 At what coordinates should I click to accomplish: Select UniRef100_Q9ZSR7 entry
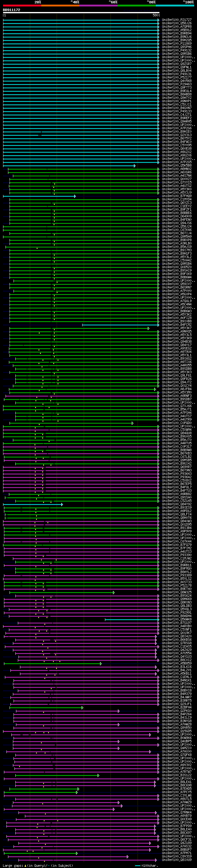click(x=176, y=64)
